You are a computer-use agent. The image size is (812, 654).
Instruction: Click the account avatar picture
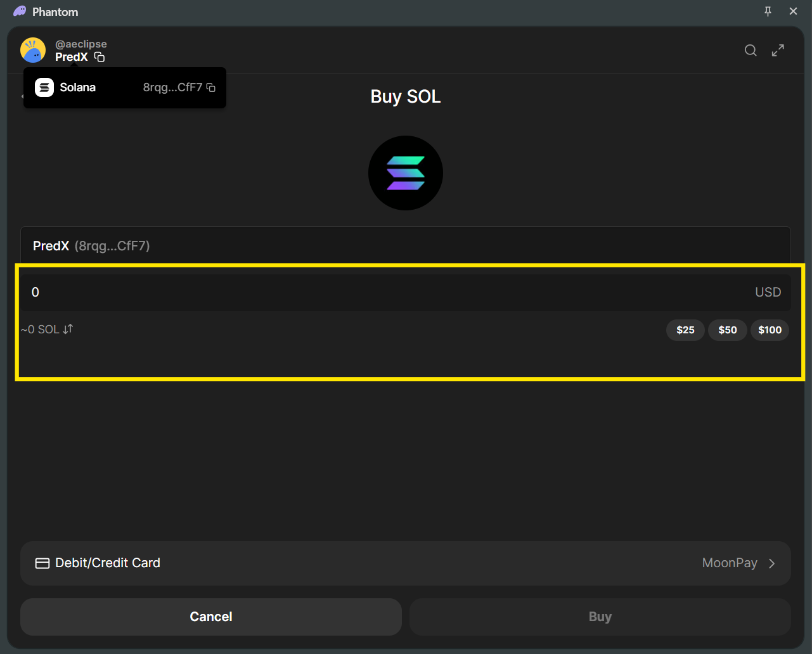point(33,50)
